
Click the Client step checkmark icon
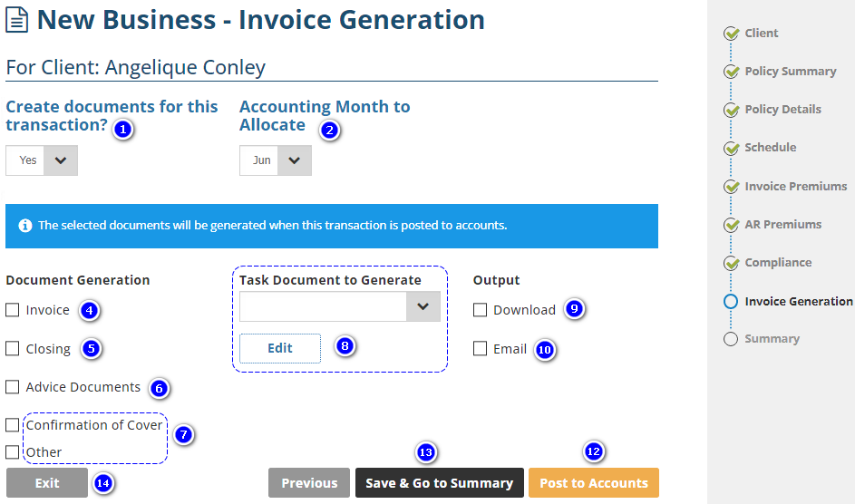[x=731, y=34]
